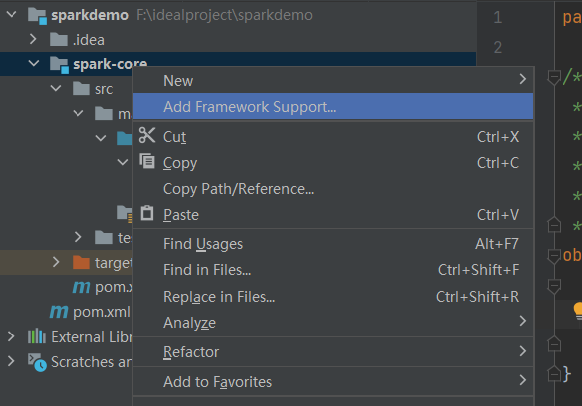
Task: Expand the External Libraries node
Action: (x=11, y=337)
